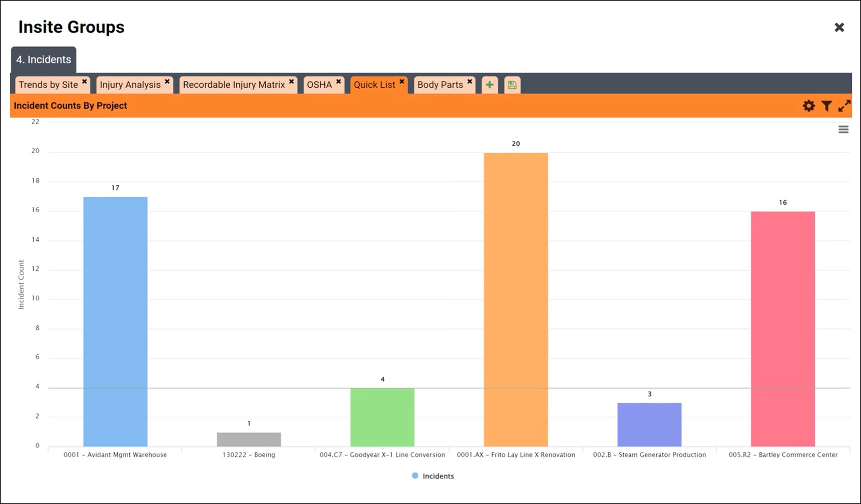Close the Recordable Injury Matrix tab

pyautogui.click(x=291, y=82)
